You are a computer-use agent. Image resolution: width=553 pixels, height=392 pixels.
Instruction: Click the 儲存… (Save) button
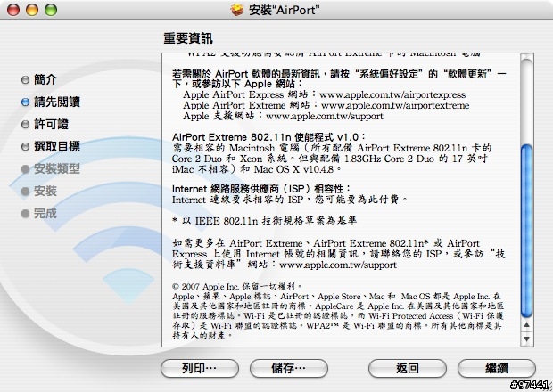point(288,368)
